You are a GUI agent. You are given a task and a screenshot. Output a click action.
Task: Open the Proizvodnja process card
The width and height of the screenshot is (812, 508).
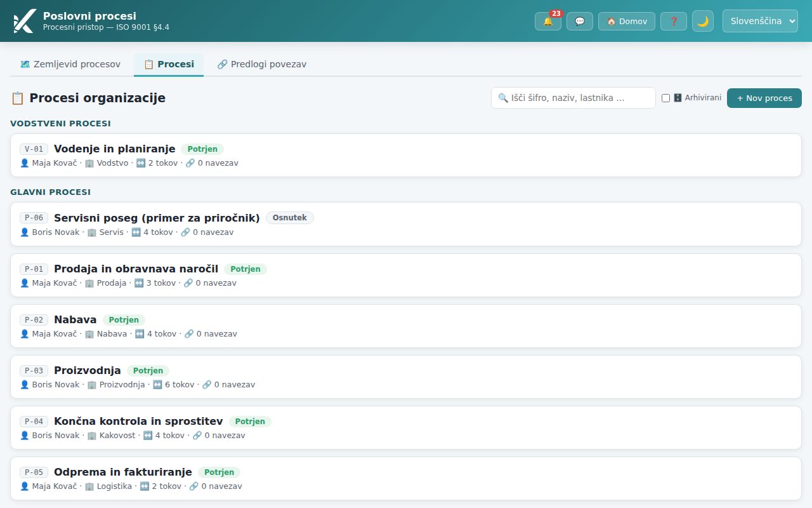(406, 377)
